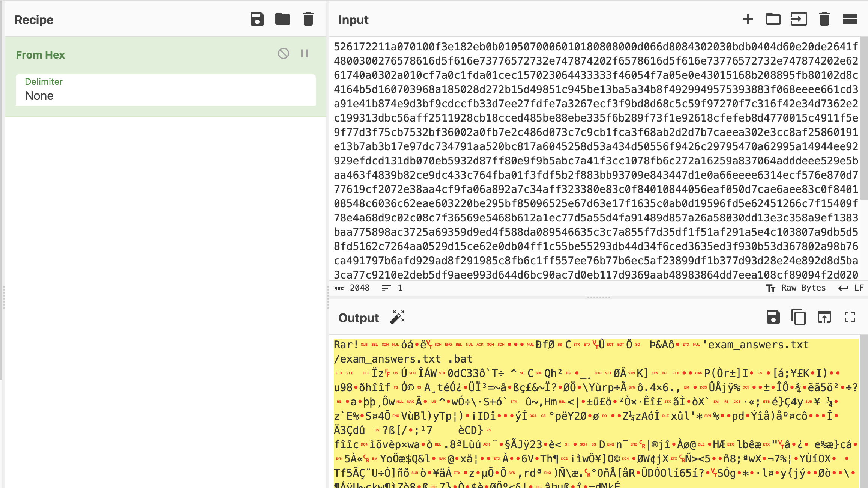Save the current recipe
Screen dimensions: 868x488
pyautogui.click(x=257, y=19)
